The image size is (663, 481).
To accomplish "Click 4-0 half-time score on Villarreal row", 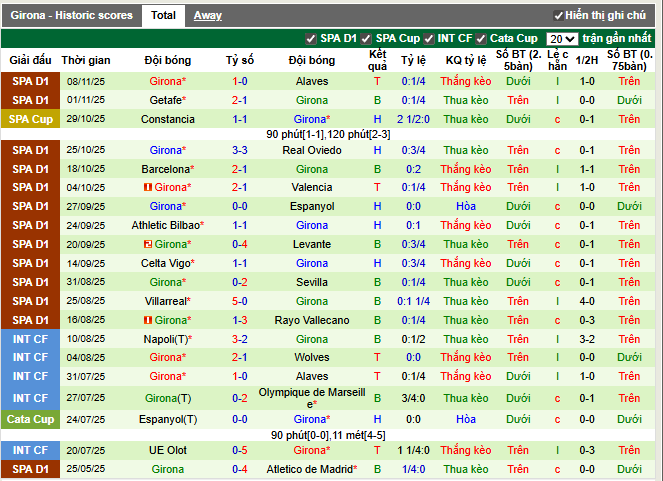I will coord(587,301).
